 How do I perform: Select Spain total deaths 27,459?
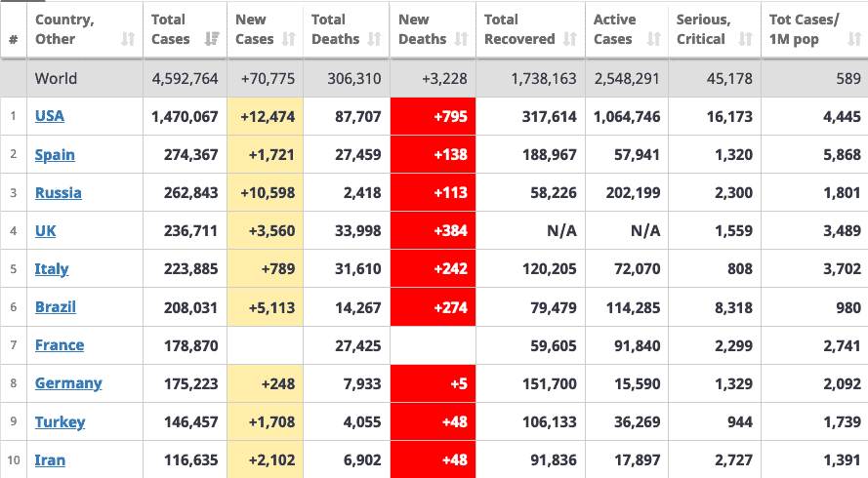pos(358,155)
